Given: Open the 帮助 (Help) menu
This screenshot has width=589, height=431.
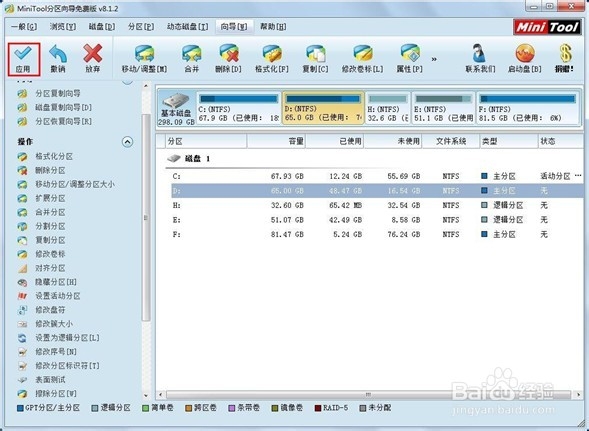Looking at the screenshot, I should point(273,27).
